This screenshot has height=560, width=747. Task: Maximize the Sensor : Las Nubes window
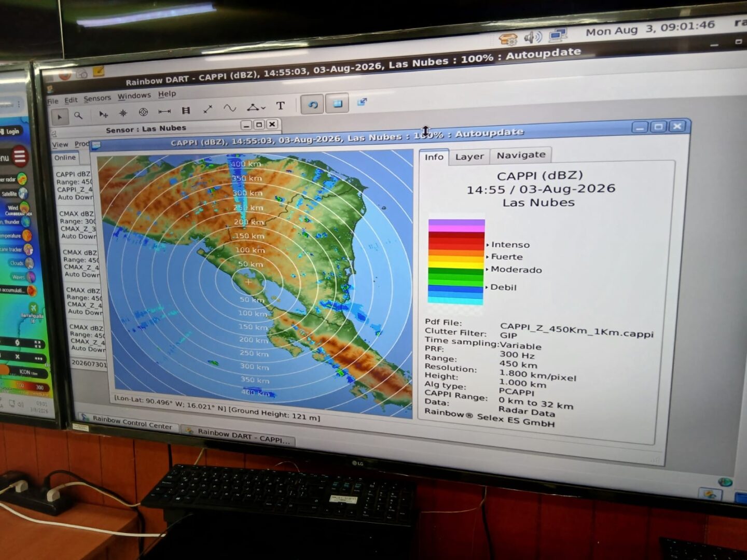pyautogui.click(x=259, y=124)
